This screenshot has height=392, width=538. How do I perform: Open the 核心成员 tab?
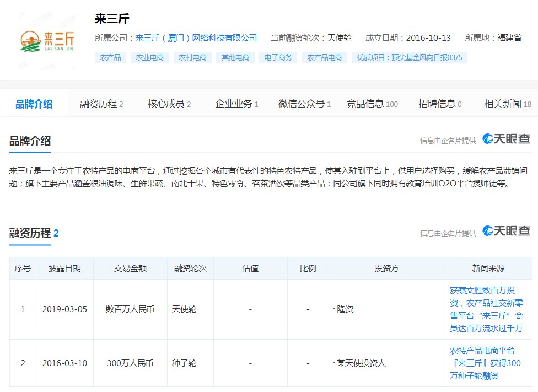[169, 104]
